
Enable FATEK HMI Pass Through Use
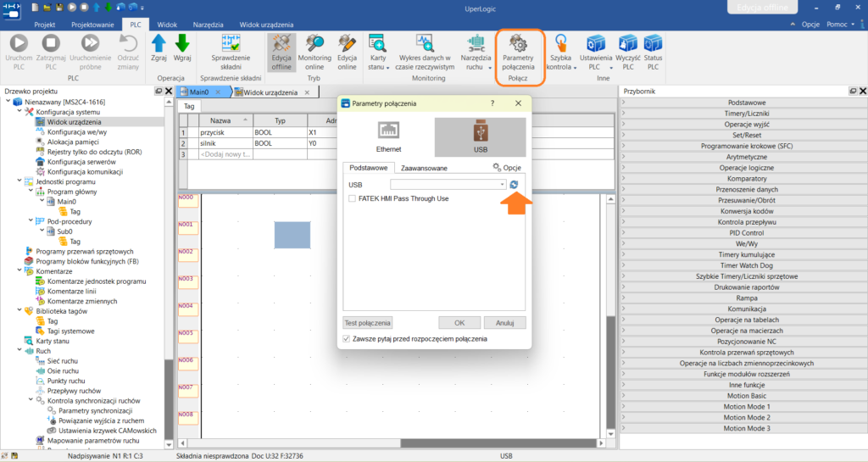pyautogui.click(x=352, y=198)
